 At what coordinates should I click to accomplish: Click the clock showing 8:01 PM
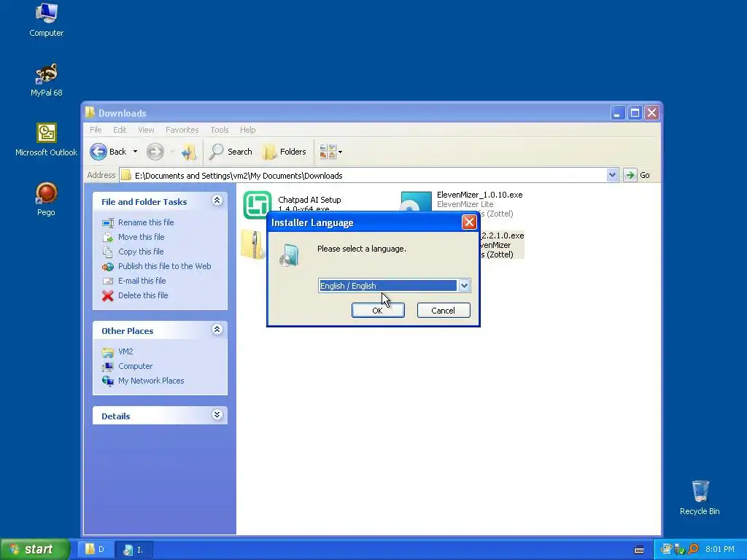coord(720,550)
